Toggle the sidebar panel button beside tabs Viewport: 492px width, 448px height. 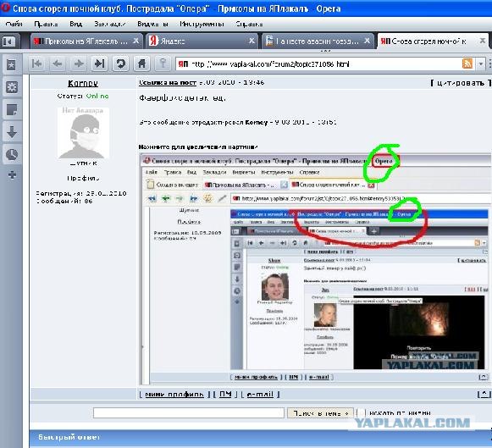(8, 41)
